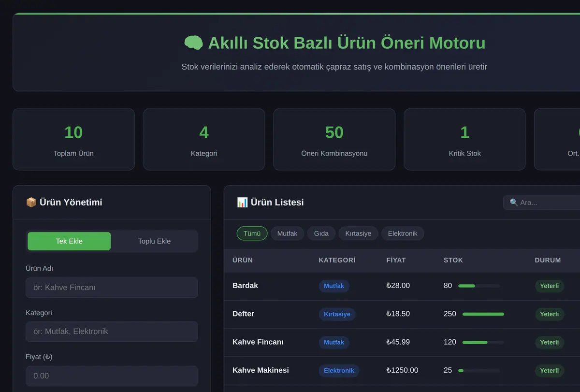Click the ₺28.00 price cell
Viewport: 580px width, 392px height.
398,286
